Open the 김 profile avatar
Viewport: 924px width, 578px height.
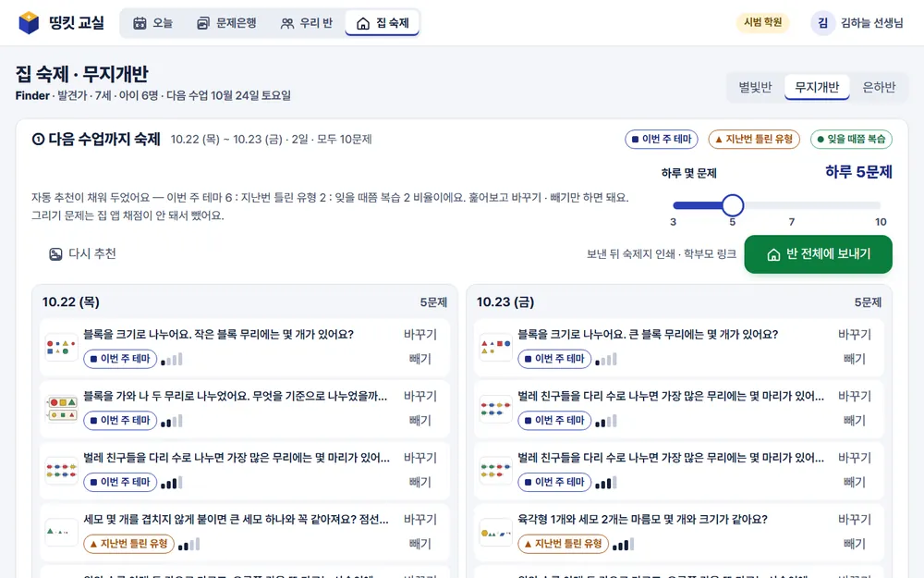(822, 23)
